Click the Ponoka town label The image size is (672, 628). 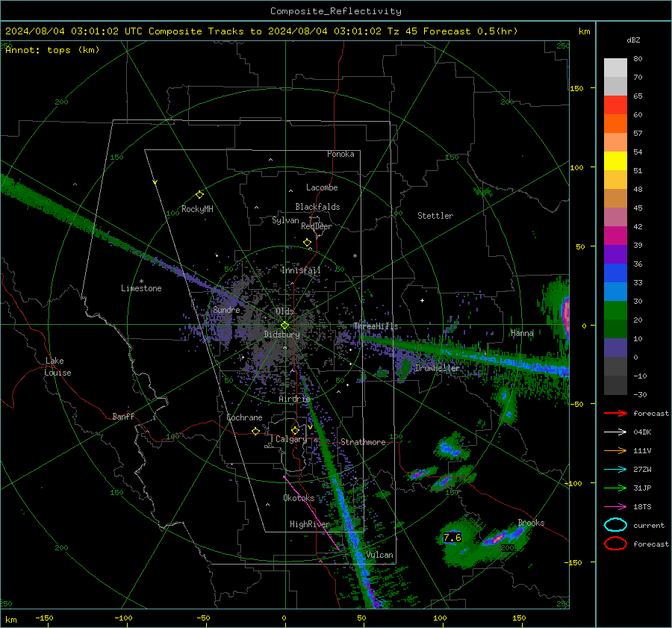pos(340,154)
